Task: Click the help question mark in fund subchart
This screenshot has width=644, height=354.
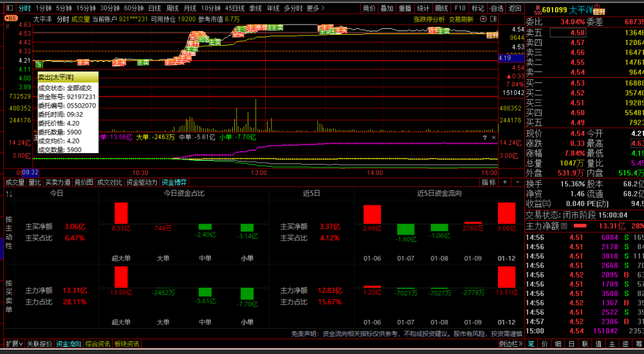Action: (484, 138)
